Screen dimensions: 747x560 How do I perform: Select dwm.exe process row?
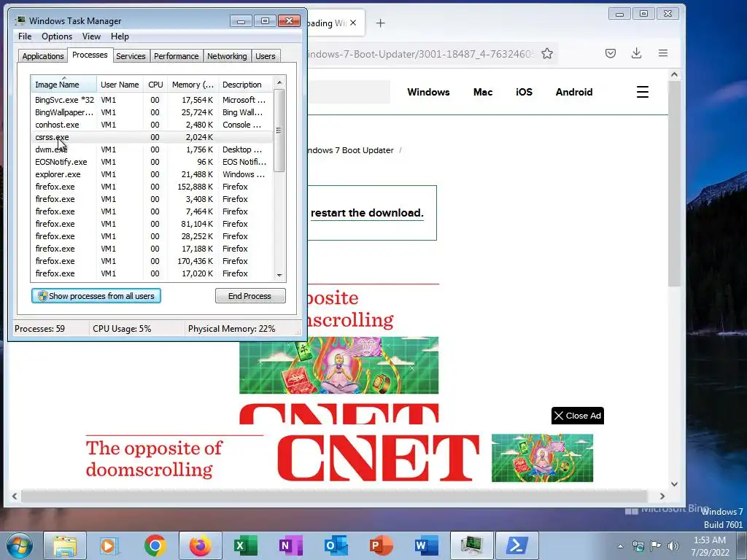pos(152,149)
